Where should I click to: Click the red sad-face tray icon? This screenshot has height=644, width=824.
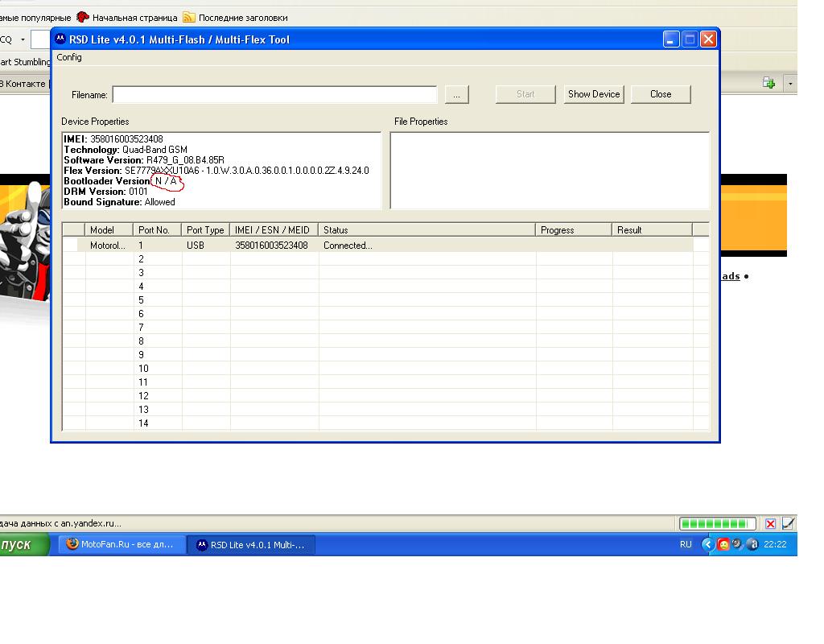[x=723, y=545]
